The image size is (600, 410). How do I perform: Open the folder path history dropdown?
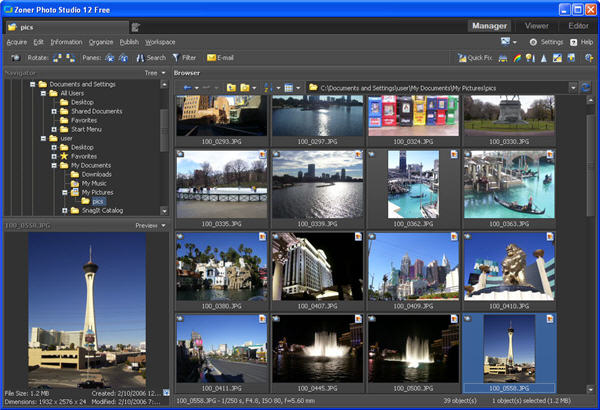point(571,88)
